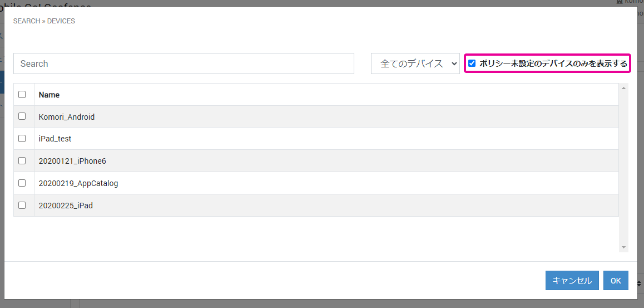Screen dimensions: 644x308
Task: Open the 全てのデバイス dropdown
Action: (415, 63)
